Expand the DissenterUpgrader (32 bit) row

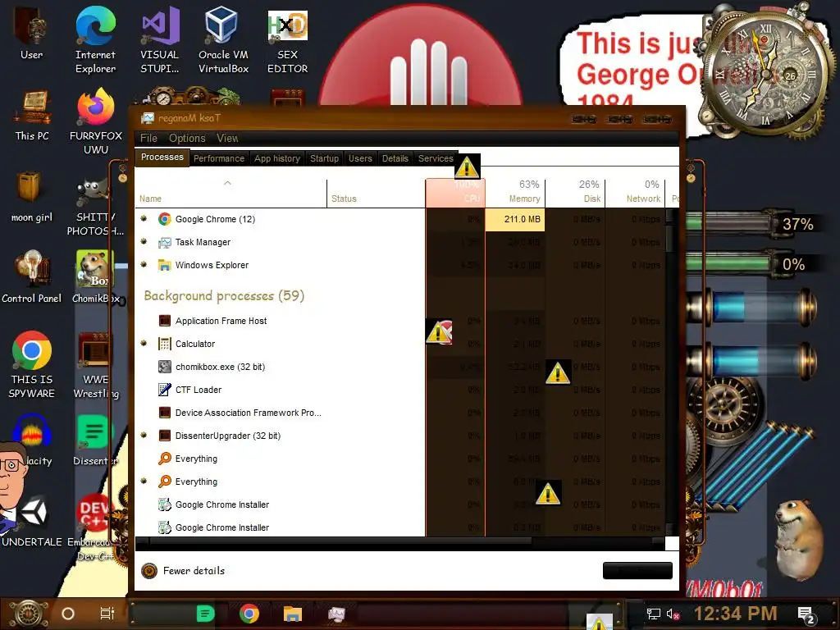(144, 436)
